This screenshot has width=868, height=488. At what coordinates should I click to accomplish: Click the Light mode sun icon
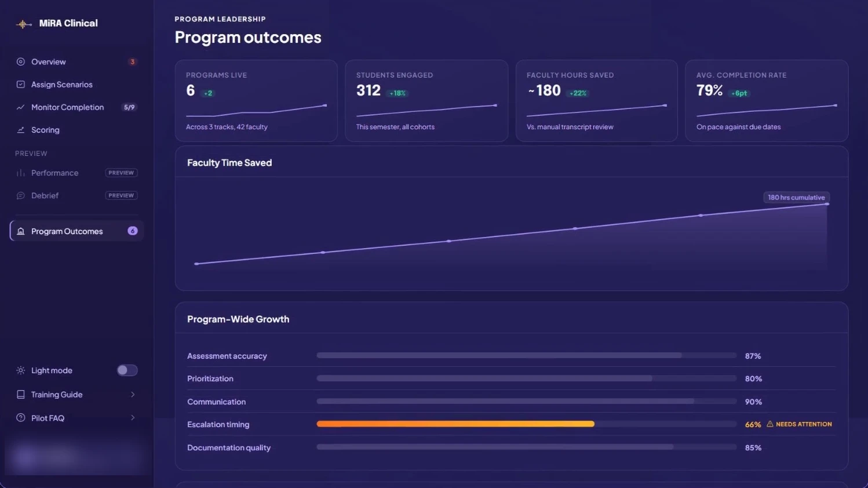click(21, 370)
